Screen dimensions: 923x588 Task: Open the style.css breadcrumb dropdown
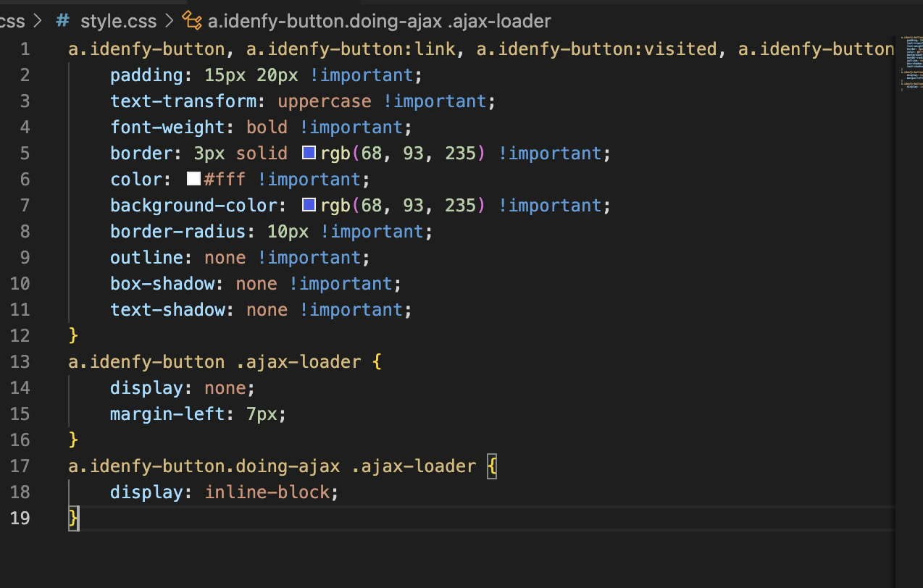pos(118,21)
